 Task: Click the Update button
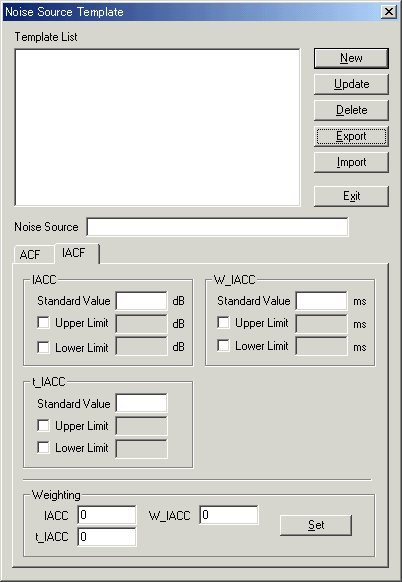[x=351, y=84]
